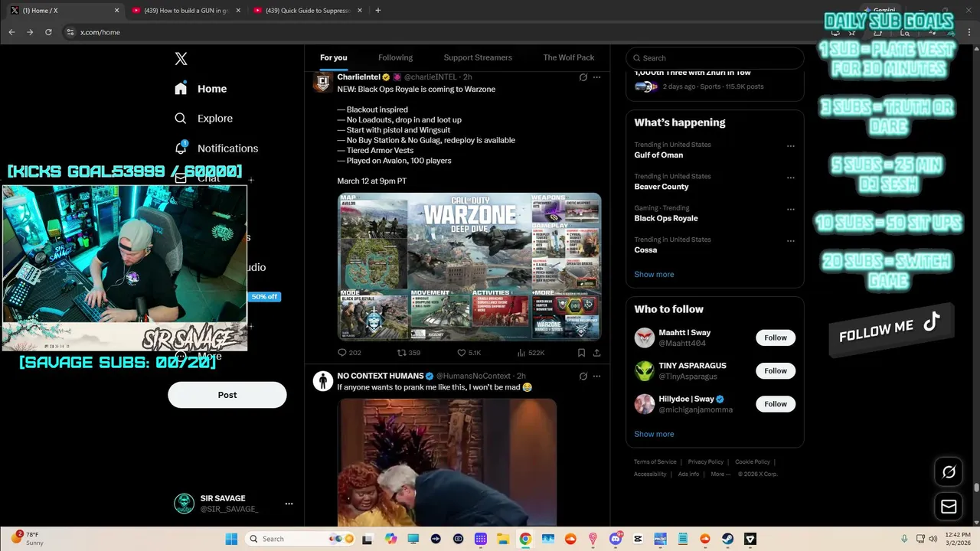The image size is (980, 551).
Task: Open a new browser tab
Action: point(378,10)
